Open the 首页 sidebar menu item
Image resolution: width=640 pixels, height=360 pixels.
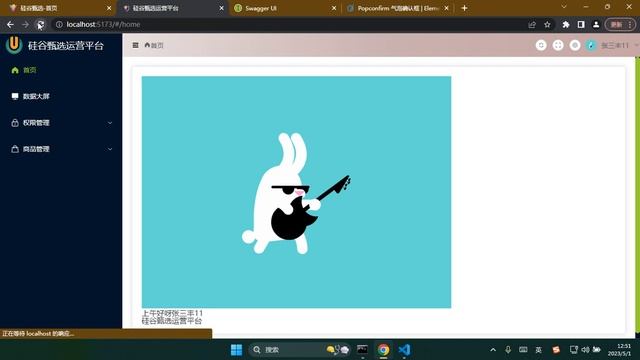[61, 70]
